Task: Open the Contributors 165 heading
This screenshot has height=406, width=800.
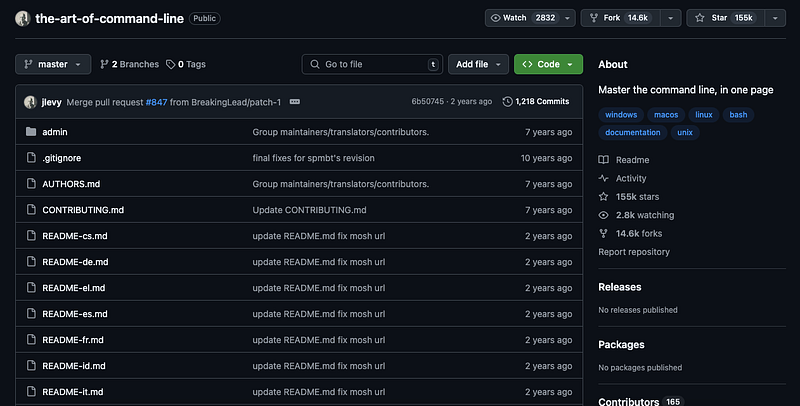Action: point(640,401)
